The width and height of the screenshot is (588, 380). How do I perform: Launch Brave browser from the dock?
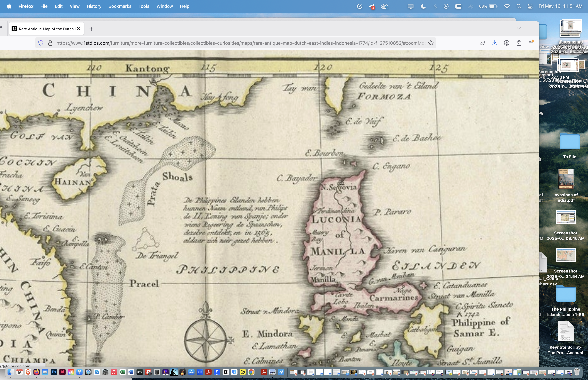[x=28, y=372]
